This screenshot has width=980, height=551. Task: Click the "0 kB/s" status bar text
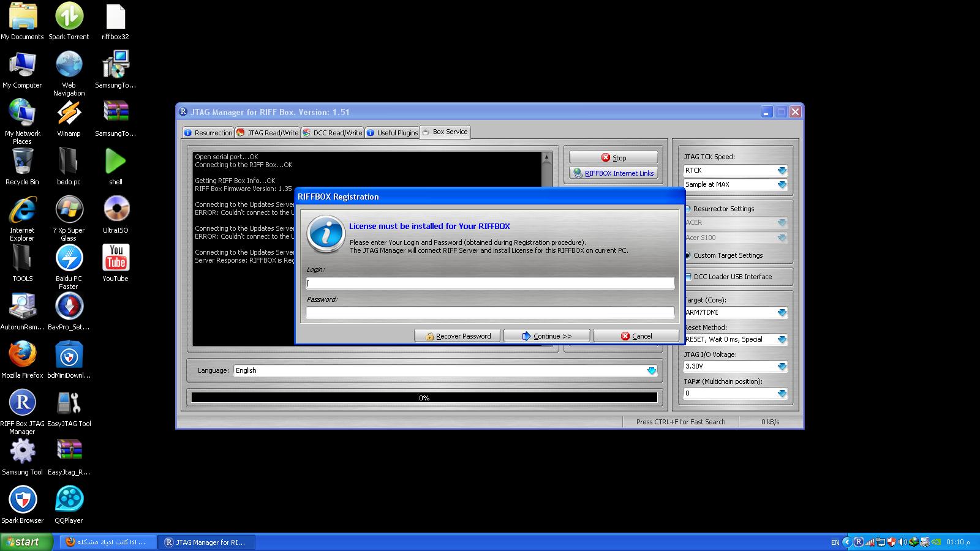coord(771,422)
